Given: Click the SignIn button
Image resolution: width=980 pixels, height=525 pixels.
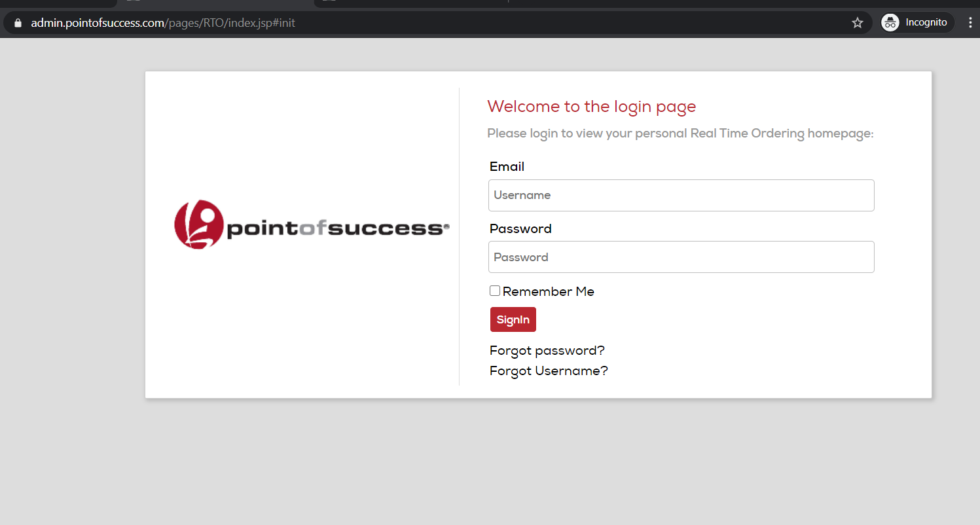Looking at the screenshot, I should tap(513, 319).
